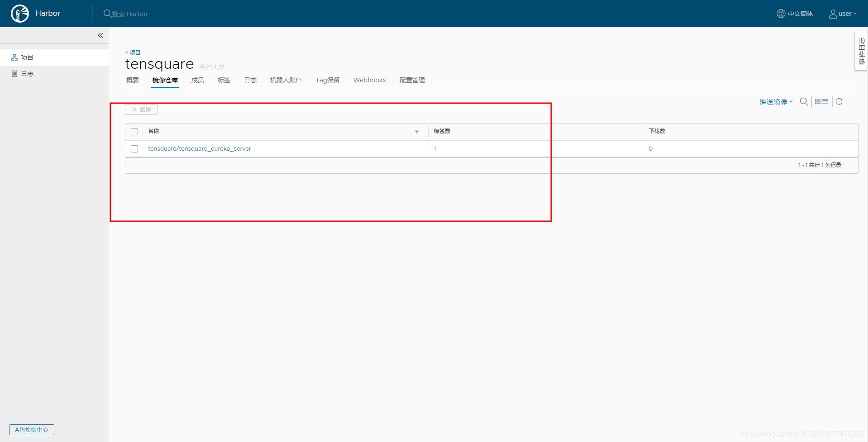868x442 pixels.
Task: Switch to the 成员 tab
Action: [197, 80]
